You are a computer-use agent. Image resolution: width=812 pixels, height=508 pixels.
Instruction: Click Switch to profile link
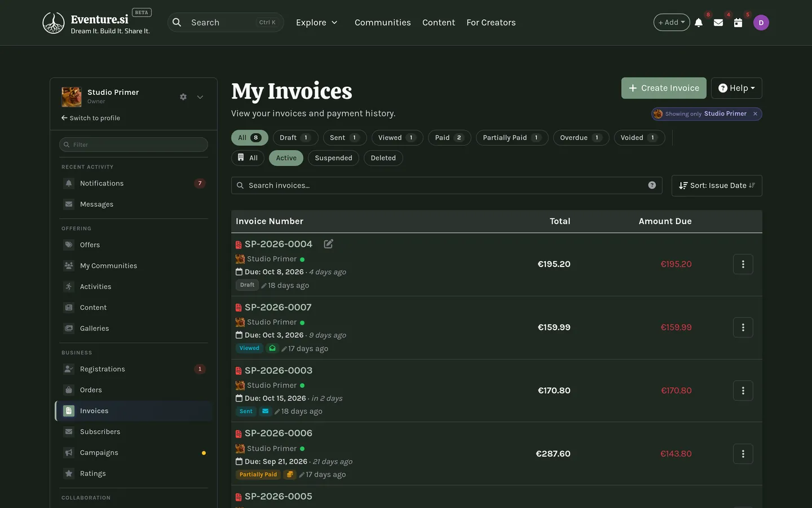pos(91,118)
